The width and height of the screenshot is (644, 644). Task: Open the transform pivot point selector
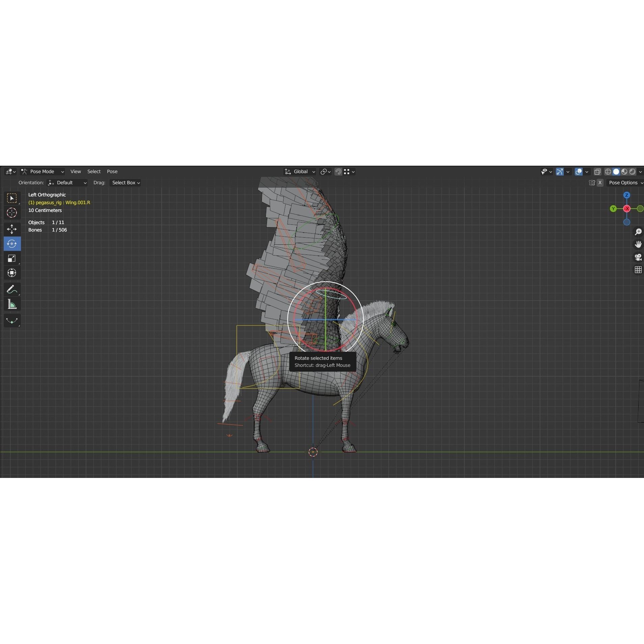(325, 171)
